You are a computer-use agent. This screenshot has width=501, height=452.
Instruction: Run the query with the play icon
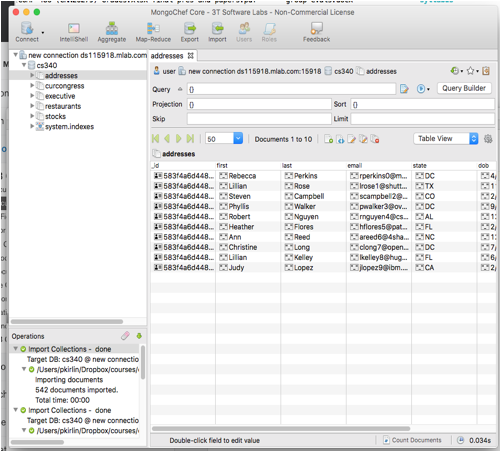tap(421, 89)
